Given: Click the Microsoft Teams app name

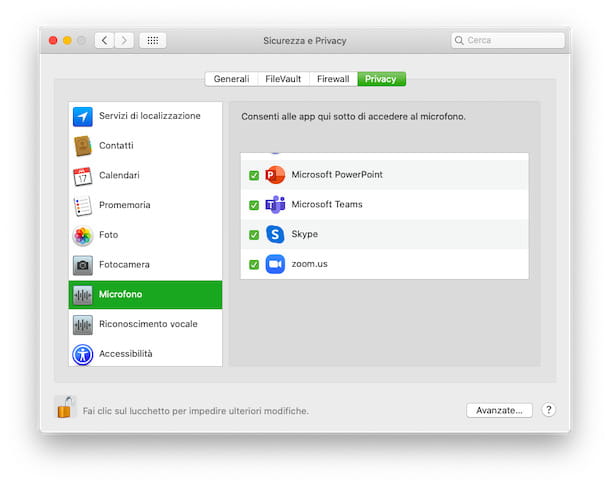Looking at the screenshot, I should pos(327,204).
